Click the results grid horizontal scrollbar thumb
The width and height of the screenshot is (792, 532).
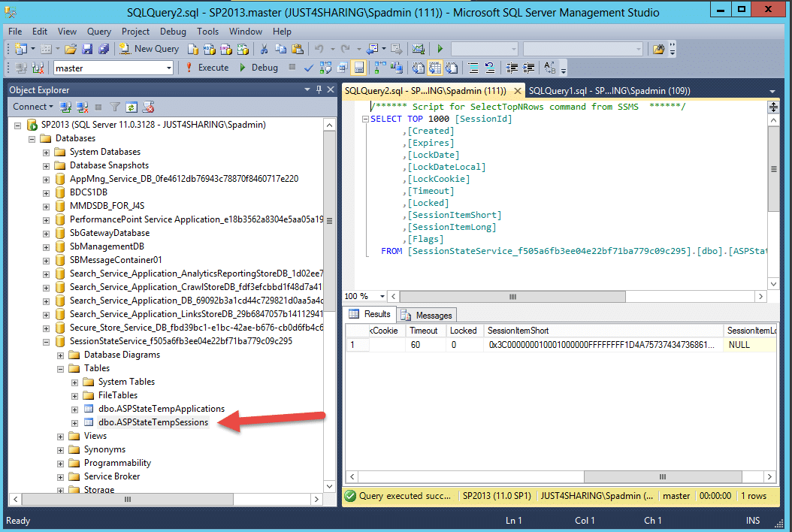click(x=663, y=476)
